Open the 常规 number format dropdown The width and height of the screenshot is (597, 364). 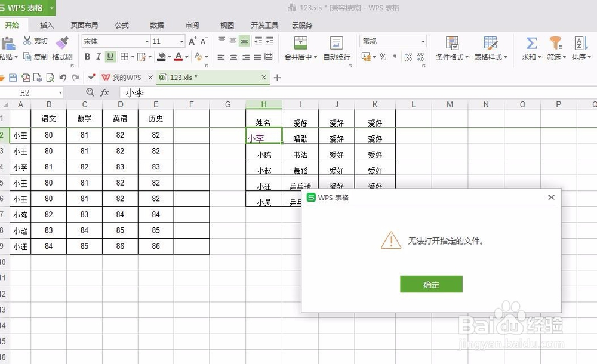424,41
